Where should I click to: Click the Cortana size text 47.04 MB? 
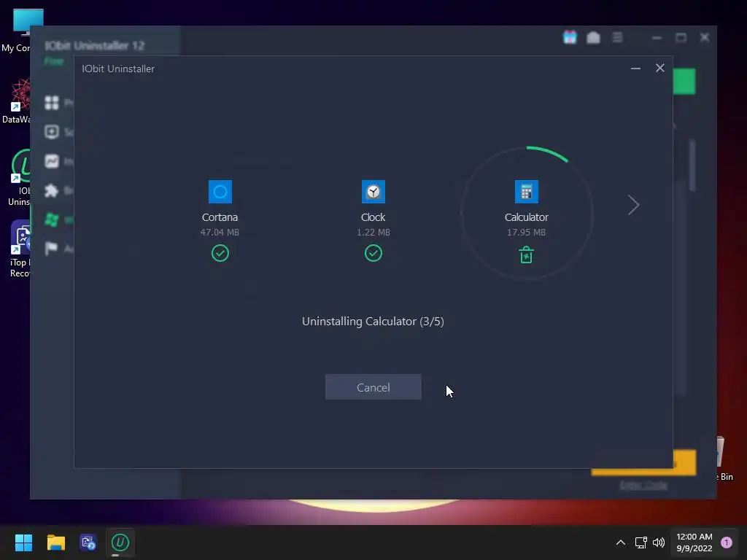pos(220,233)
